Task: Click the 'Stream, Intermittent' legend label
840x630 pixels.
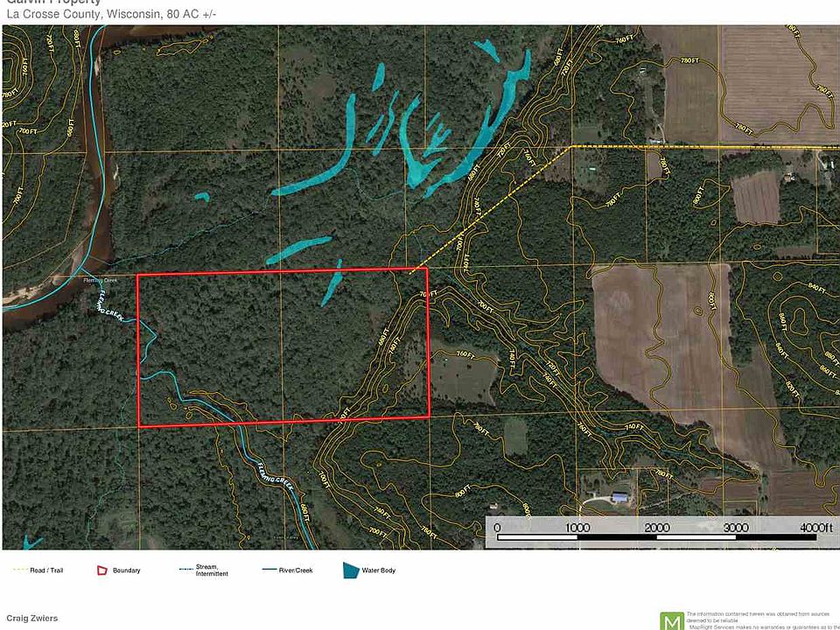Action: [212, 571]
